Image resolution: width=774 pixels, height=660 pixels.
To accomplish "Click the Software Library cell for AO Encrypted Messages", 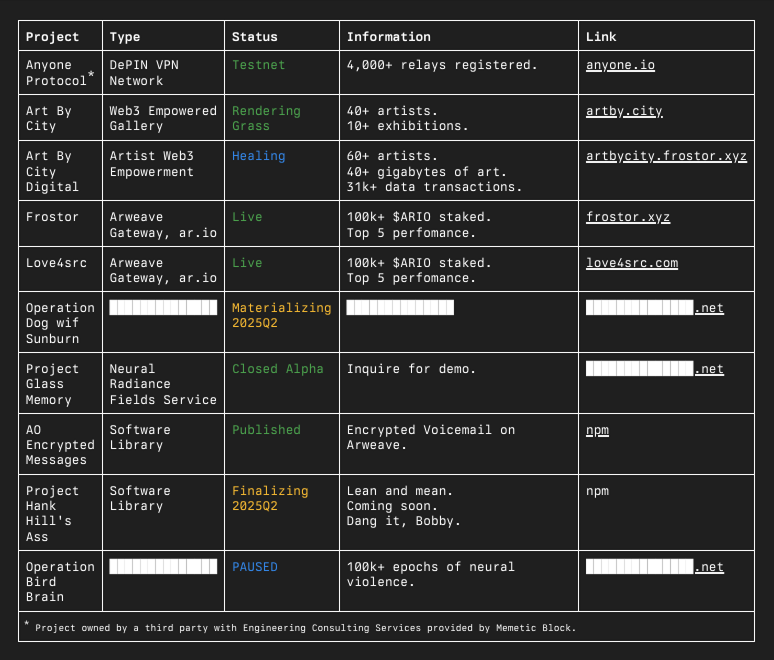I will pyautogui.click(x=163, y=444).
